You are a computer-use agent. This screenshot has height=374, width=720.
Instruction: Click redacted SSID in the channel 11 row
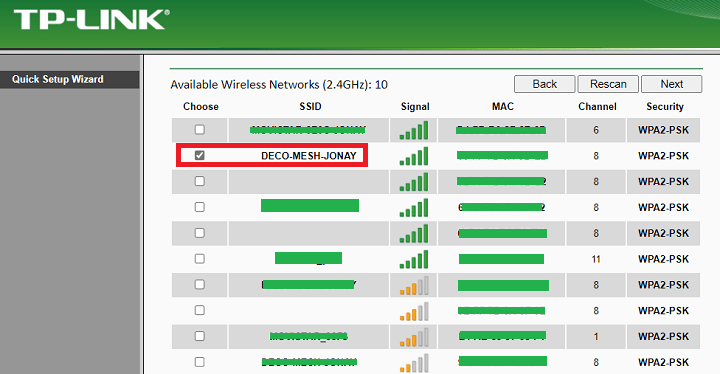tap(308, 258)
